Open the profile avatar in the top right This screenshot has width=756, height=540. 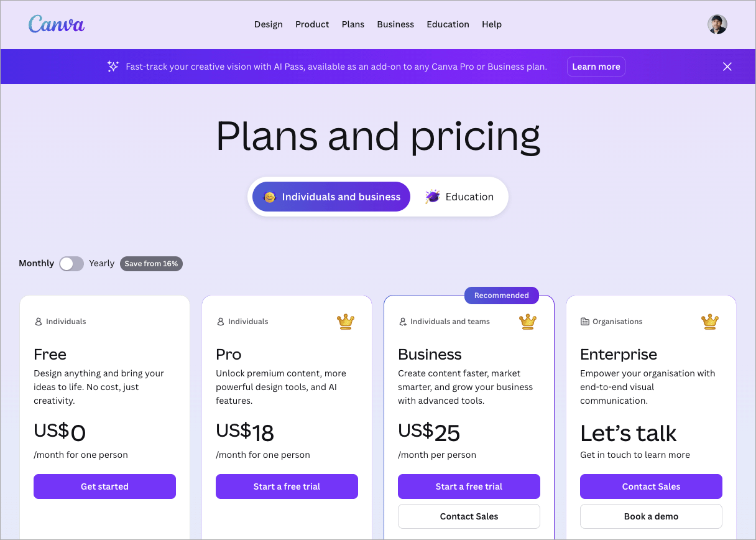pos(717,24)
